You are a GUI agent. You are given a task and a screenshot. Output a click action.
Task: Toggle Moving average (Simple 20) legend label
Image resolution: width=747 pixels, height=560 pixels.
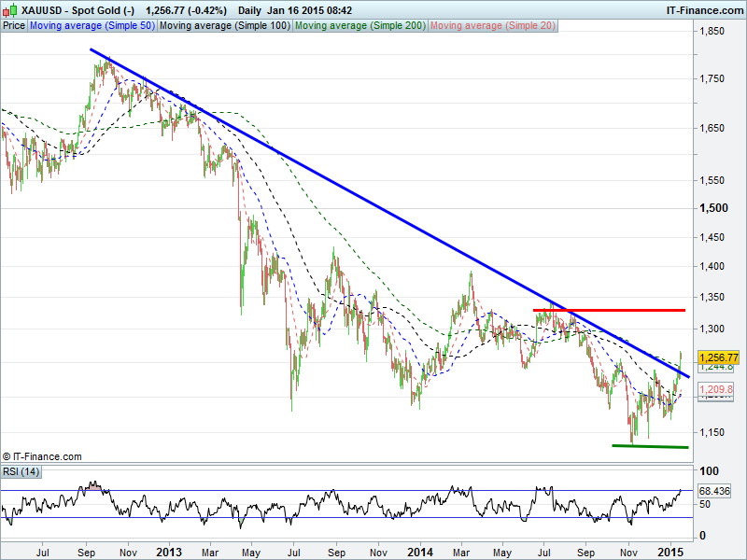[492, 26]
